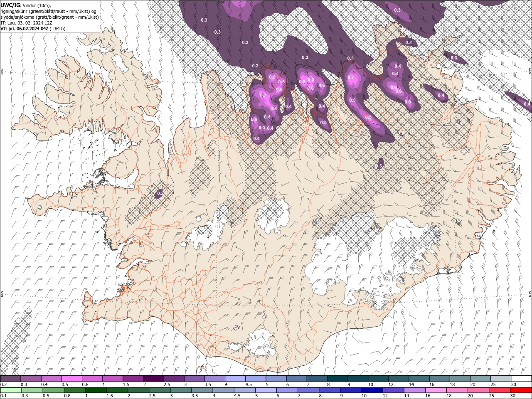Pick the upper legend swatch starting at 0.3

[31, 378]
